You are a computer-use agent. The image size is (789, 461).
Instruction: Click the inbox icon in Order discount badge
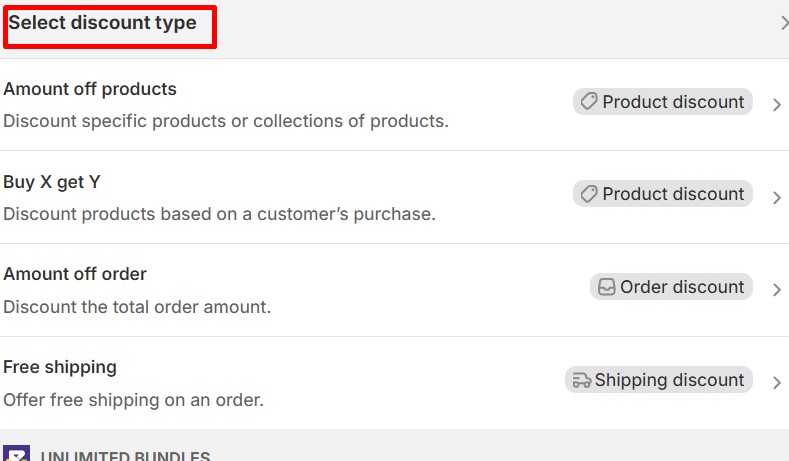point(606,287)
